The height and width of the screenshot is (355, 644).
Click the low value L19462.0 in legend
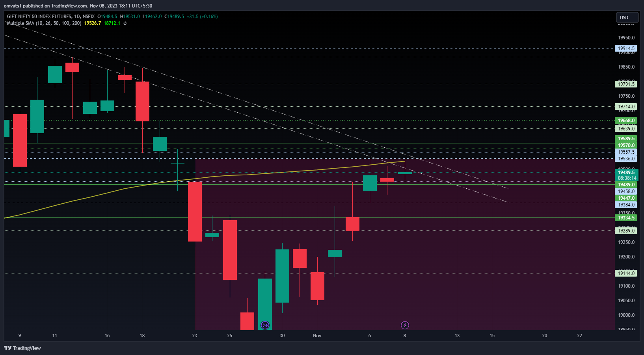[152, 17]
